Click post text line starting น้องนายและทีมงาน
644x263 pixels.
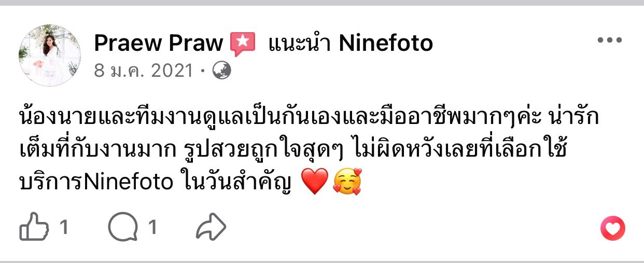click(x=309, y=118)
